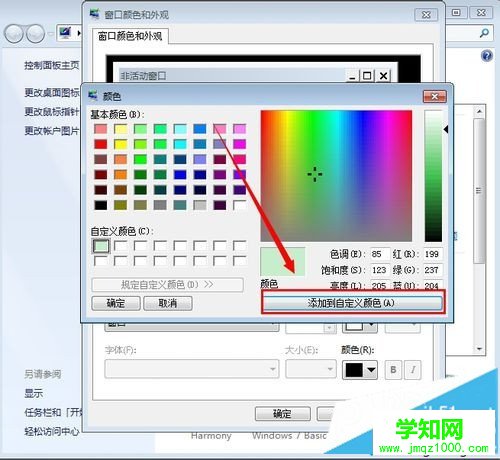
Task: Close the 窗口颜色和外观 window
Action: (x=426, y=14)
